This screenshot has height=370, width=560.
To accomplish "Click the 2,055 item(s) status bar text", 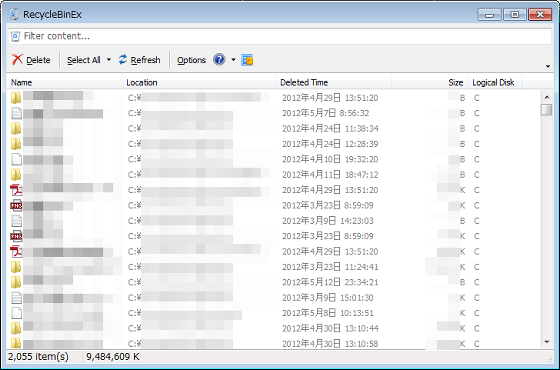I will 38,356.
